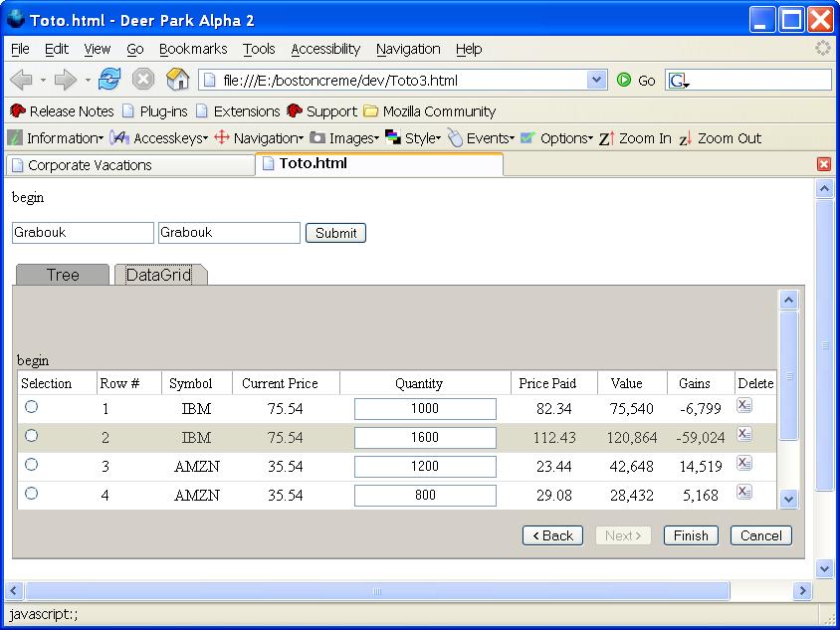Click the Quantity input field showing 1600
Screen dimensions: 840x630
424,435
